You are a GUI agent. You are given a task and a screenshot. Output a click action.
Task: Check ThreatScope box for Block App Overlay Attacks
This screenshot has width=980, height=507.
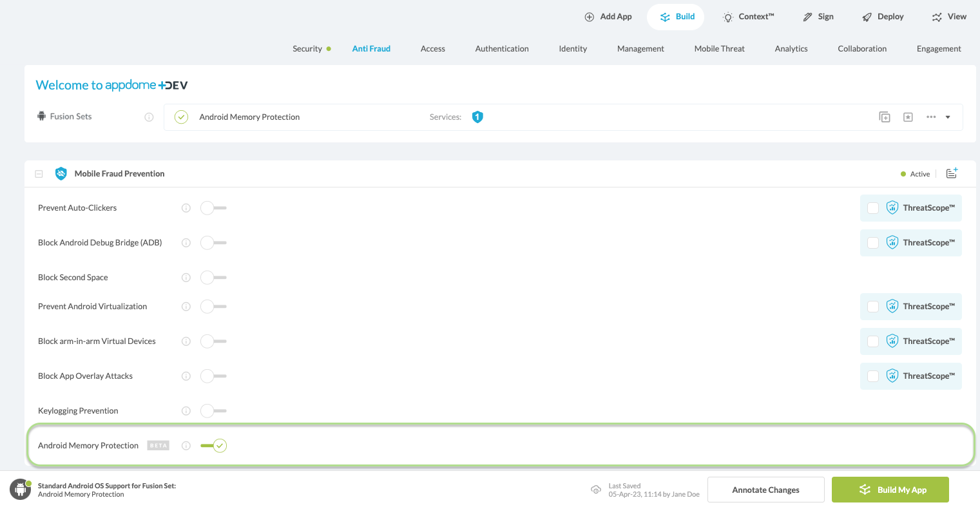coord(873,376)
